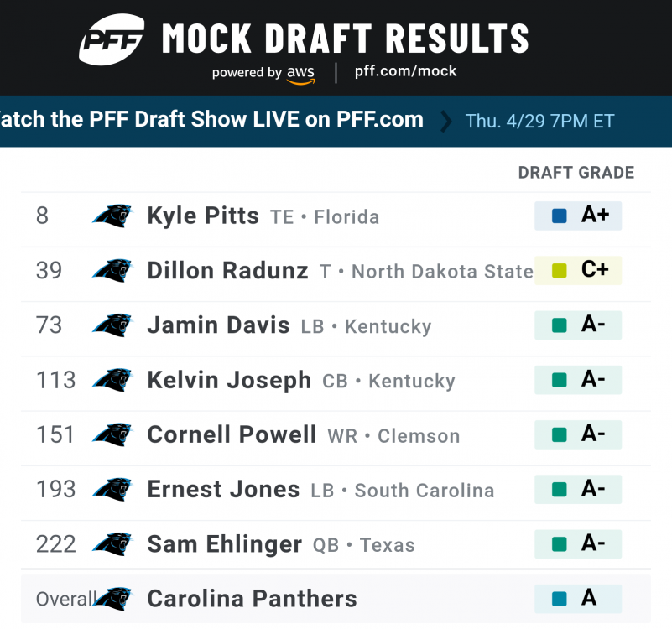Select the Carolina Panthers overall row name
This screenshot has height=629, width=672.
click(x=252, y=599)
